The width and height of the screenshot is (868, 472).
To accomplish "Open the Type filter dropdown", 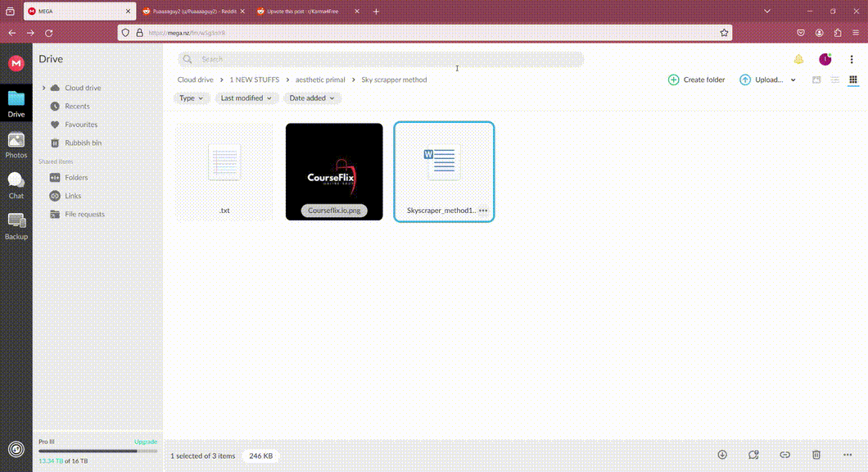I will coord(191,98).
